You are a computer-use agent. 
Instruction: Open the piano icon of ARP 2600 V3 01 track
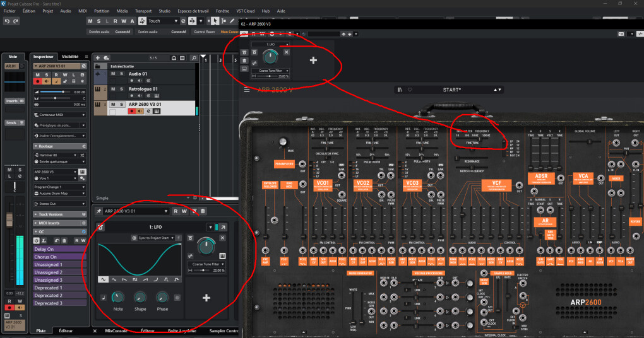pyautogui.click(x=157, y=111)
